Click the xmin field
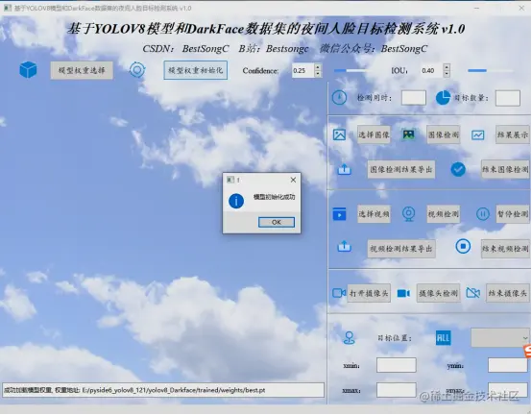Viewport: 532px width, 415px height. point(397,365)
